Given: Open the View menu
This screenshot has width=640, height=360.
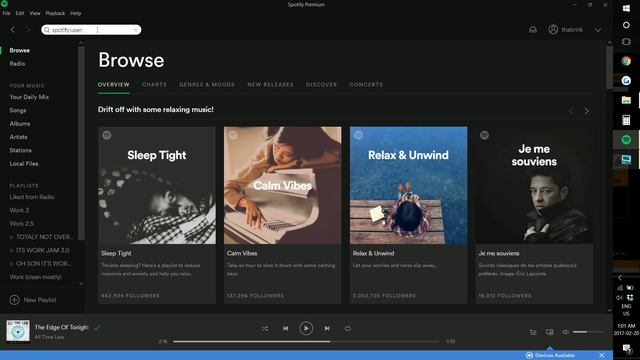Looking at the screenshot, I should (35, 13).
